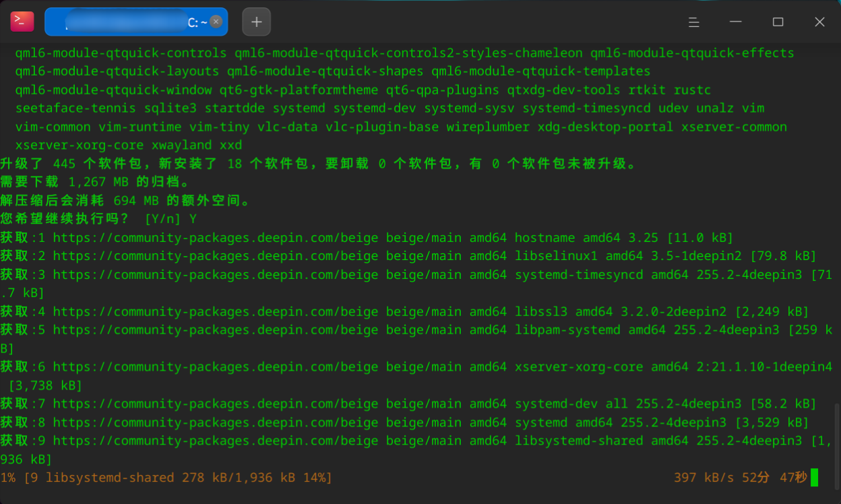Image resolution: width=841 pixels, height=504 pixels.
Task: Click the "rtkit" package name
Action: (647, 90)
